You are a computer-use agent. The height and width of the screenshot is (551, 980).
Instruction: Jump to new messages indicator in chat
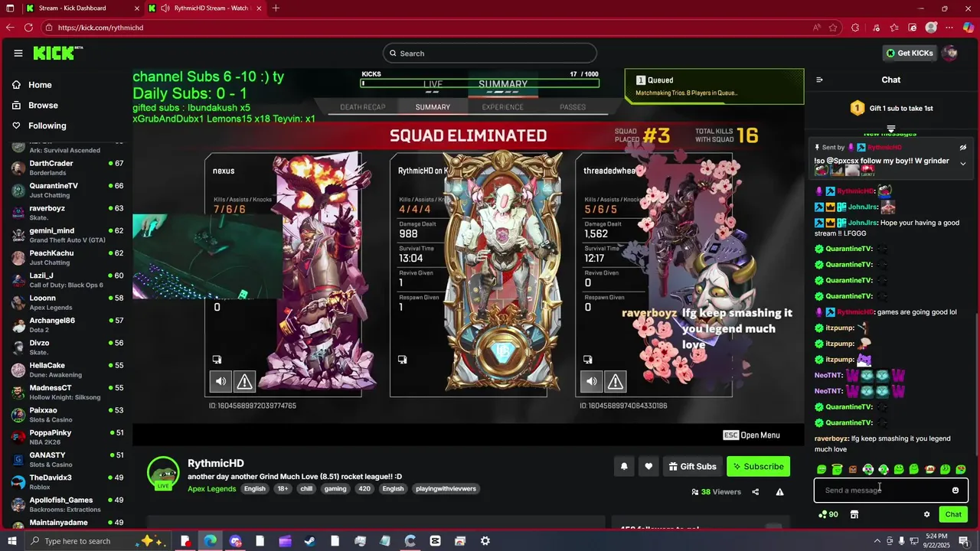click(890, 133)
